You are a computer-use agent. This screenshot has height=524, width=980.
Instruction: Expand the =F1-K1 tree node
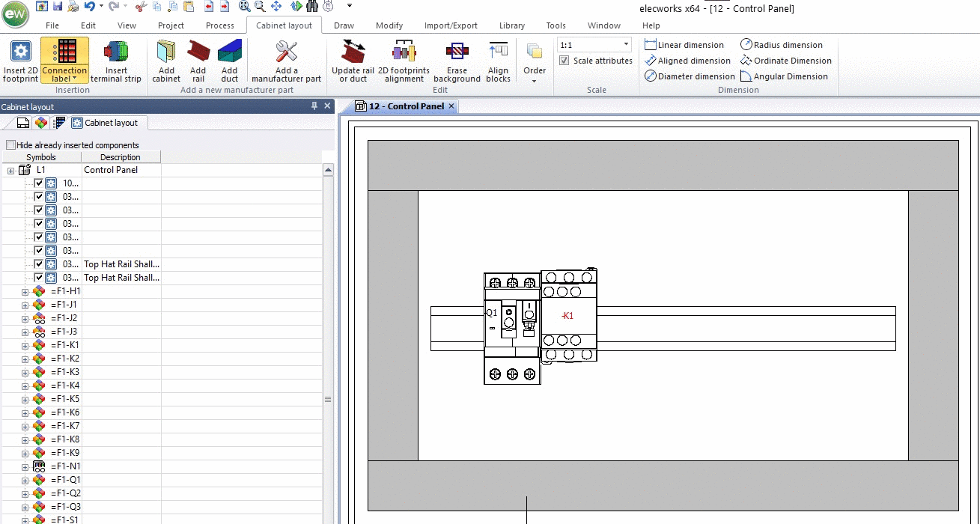tap(25, 345)
